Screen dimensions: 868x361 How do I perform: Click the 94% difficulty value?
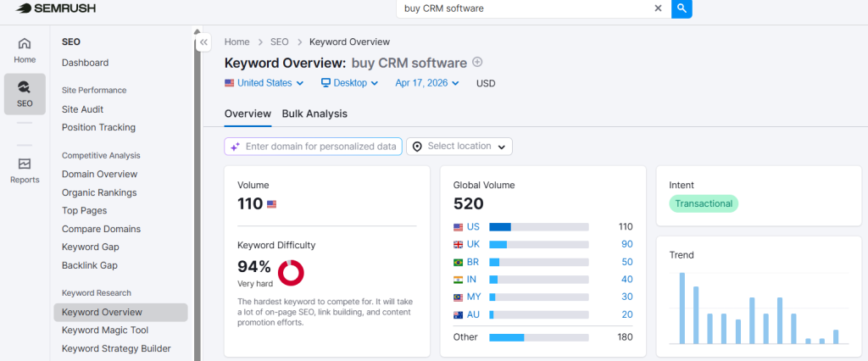254,267
